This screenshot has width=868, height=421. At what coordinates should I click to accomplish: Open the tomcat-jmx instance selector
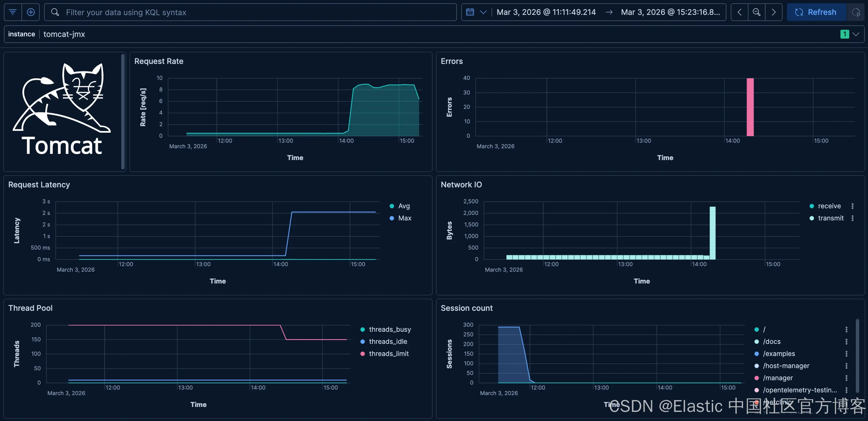point(64,34)
